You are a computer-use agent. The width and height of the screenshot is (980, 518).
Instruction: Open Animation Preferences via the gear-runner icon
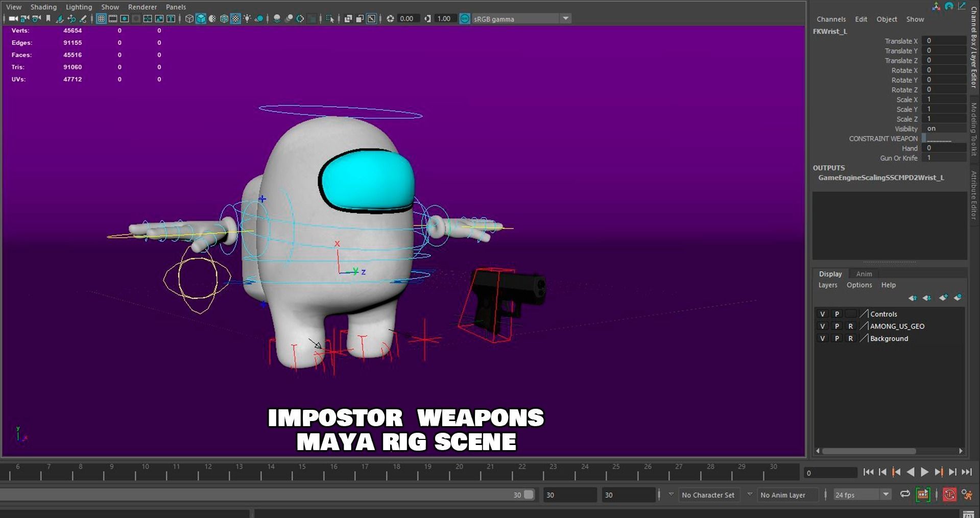click(x=967, y=494)
